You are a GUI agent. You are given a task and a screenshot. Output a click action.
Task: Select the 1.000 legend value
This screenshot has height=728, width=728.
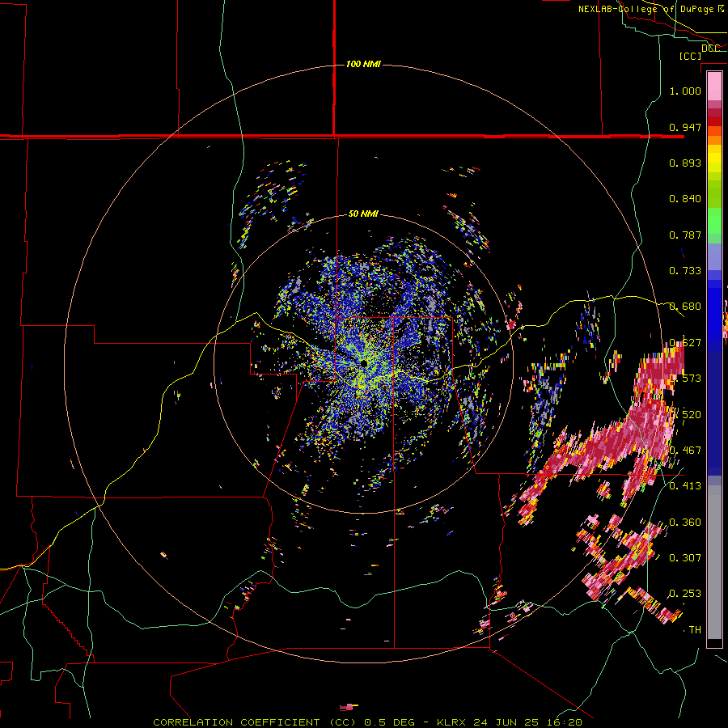(x=685, y=91)
